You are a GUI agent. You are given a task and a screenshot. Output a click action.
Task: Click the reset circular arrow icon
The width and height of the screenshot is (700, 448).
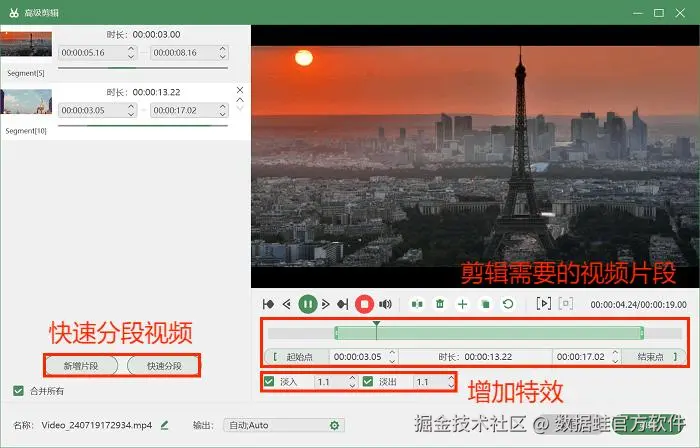pos(508,304)
